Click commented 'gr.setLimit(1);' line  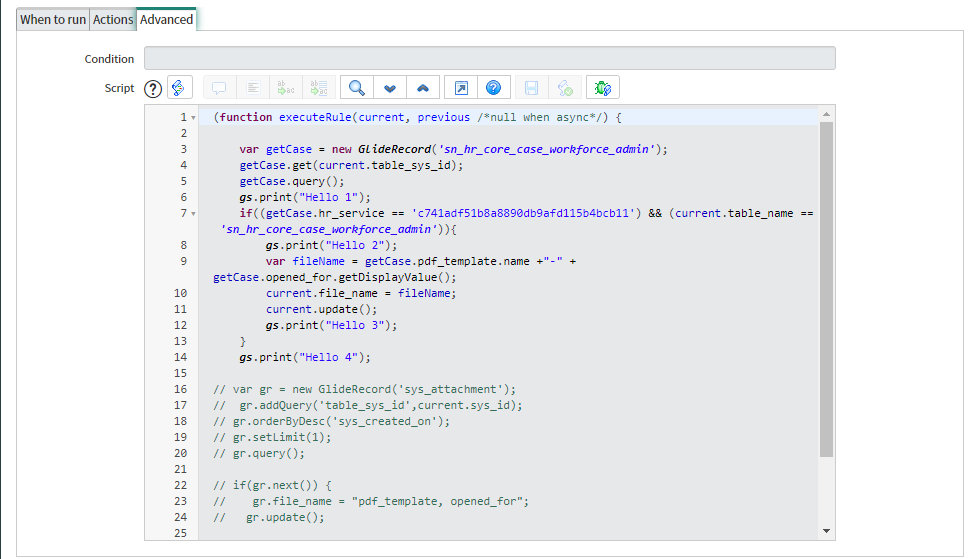click(x=272, y=438)
